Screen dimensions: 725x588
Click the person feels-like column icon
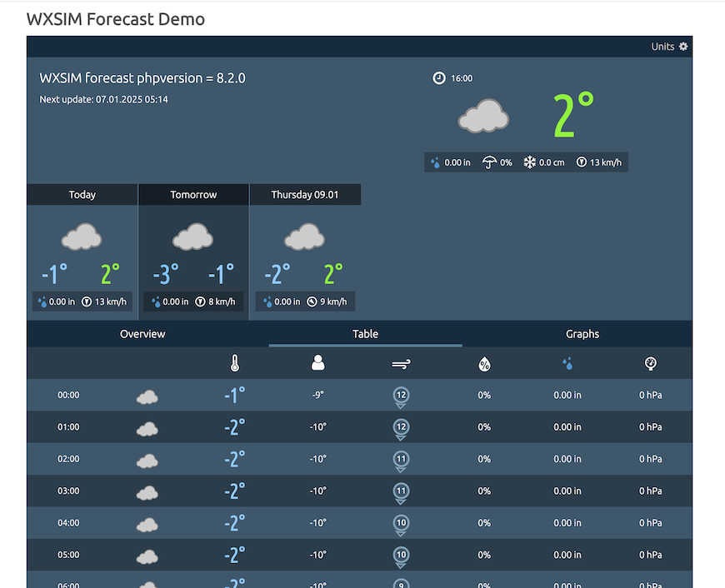pos(318,363)
